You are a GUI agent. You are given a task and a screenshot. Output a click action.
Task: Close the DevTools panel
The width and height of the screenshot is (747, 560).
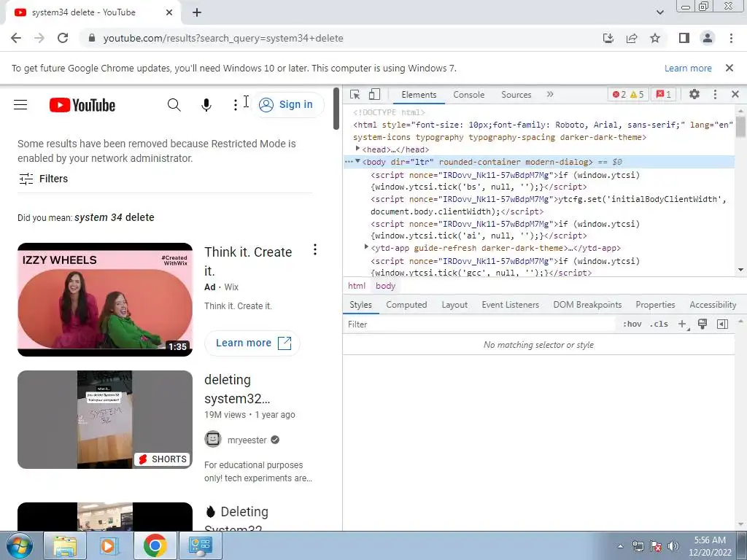pyautogui.click(x=735, y=94)
